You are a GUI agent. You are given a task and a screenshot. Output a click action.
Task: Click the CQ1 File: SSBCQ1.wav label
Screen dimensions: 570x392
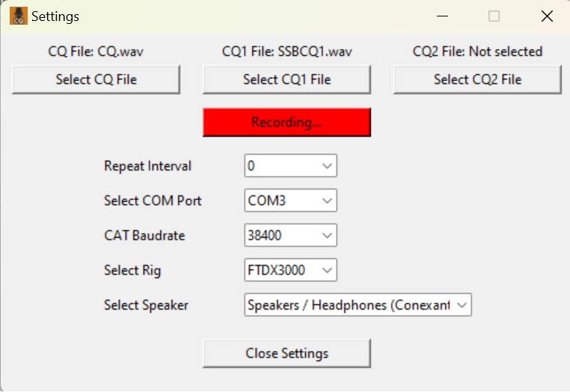pos(286,52)
